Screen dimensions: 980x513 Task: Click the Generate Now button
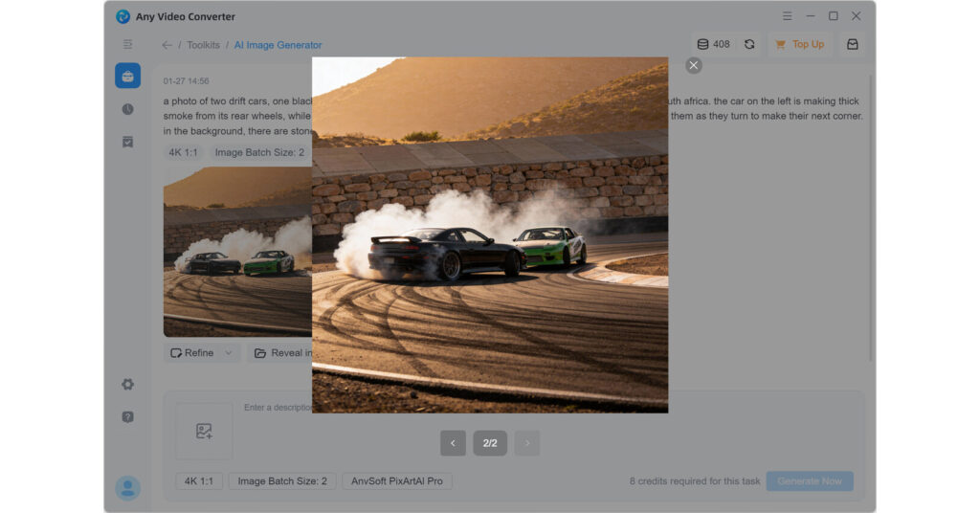(810, 481)
